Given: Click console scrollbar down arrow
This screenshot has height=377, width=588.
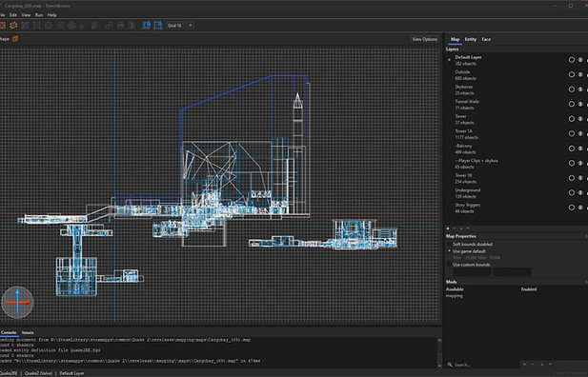Looking at the screenshot, I should (x=439, y=366).
